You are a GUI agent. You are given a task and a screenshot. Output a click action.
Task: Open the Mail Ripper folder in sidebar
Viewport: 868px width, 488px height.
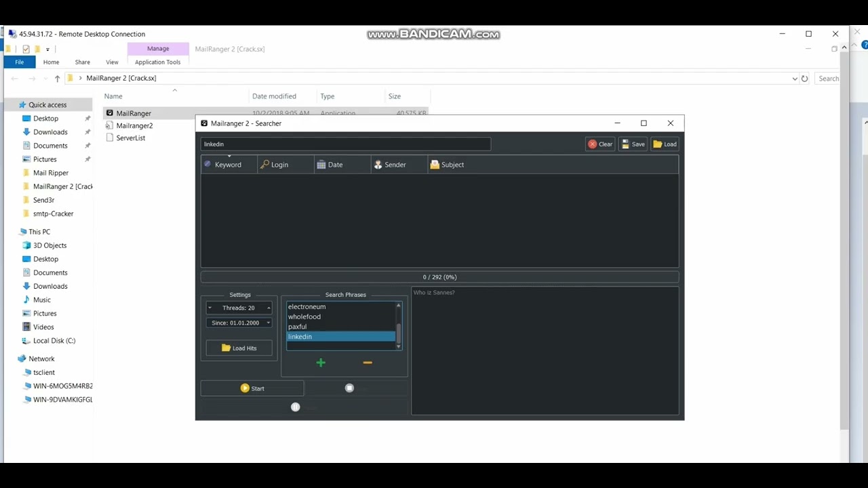click(x=51, y=173)
